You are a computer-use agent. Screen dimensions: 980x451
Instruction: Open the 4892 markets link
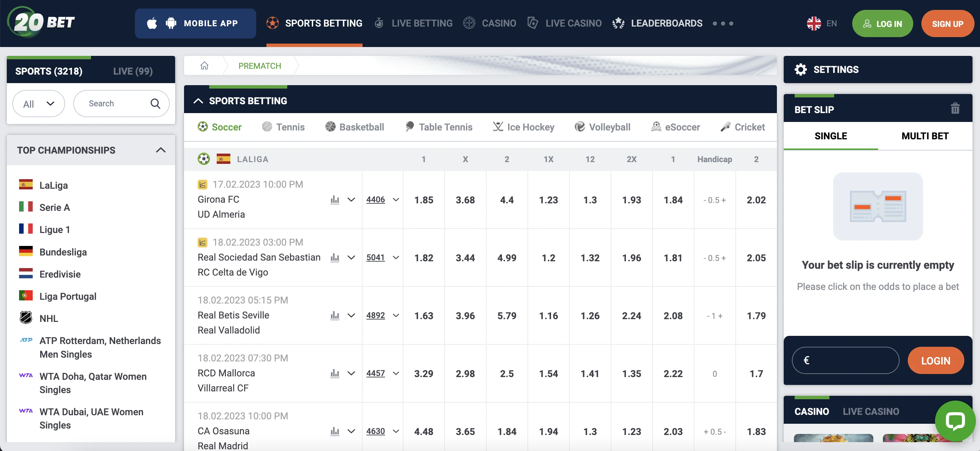click(x=376, y=315)
